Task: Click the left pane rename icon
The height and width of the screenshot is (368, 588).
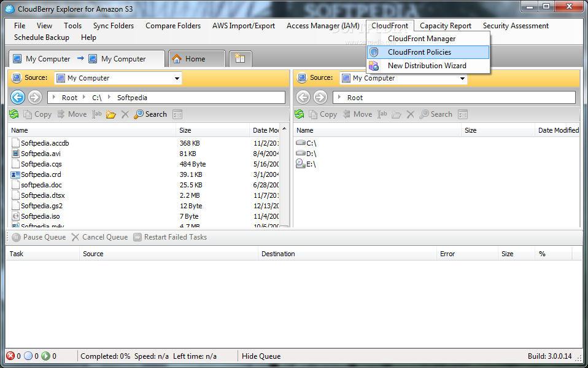Action: [x=97, y=114]
